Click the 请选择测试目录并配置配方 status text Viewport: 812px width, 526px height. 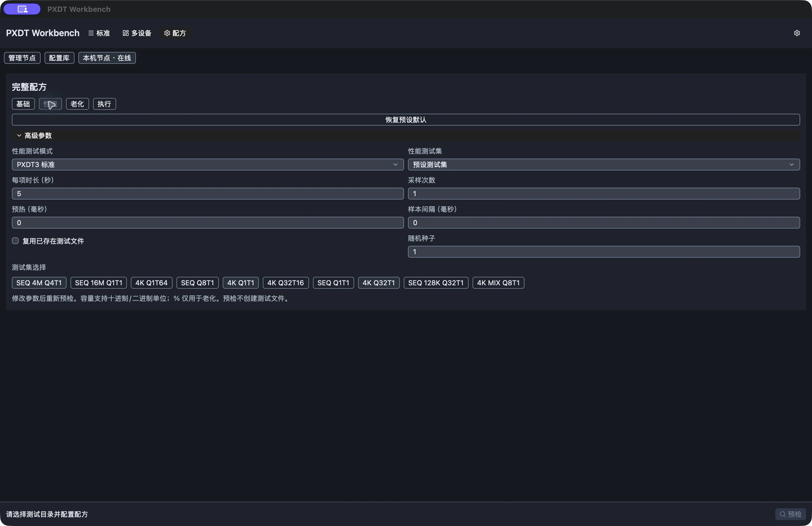[x=47, y=514]
